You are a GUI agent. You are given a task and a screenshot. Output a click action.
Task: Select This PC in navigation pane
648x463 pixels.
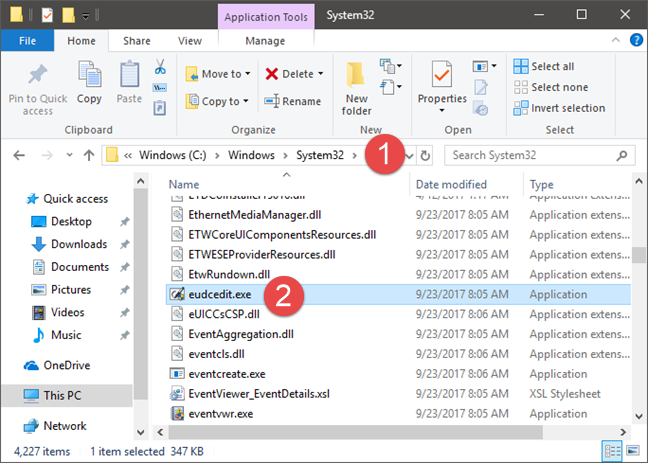[x=67, y=396]
